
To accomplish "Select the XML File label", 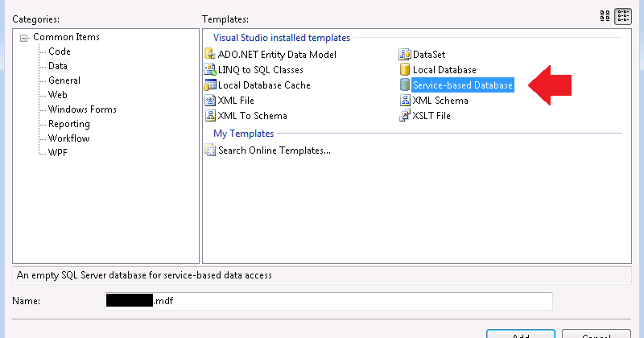I will (236, 101).
